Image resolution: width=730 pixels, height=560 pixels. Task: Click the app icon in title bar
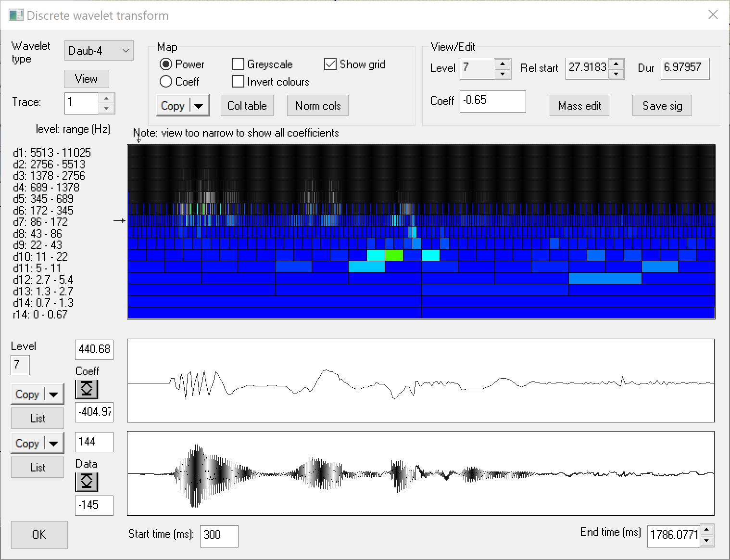tap(16, 15)
